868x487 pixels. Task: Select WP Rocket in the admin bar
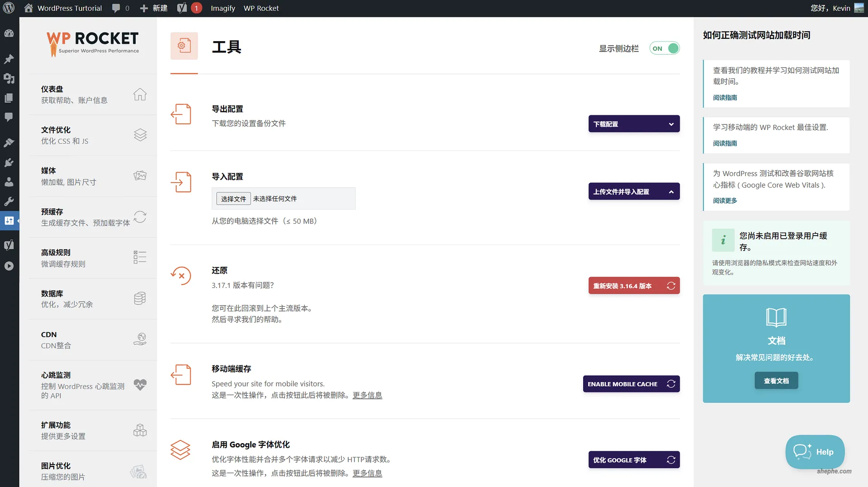261,8
